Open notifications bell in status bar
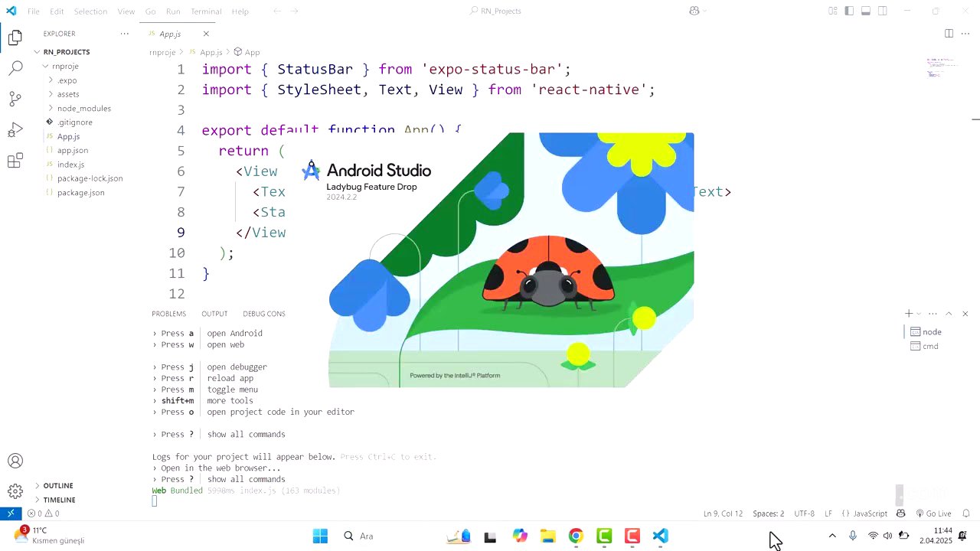The image size is (980, 551). tap(966, 514)
